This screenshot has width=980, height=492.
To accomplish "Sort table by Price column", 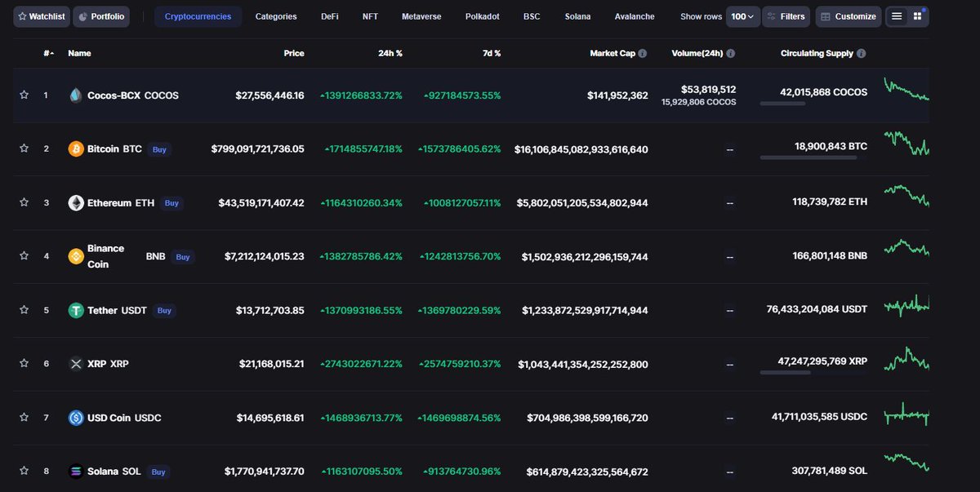I will point(294,53).
